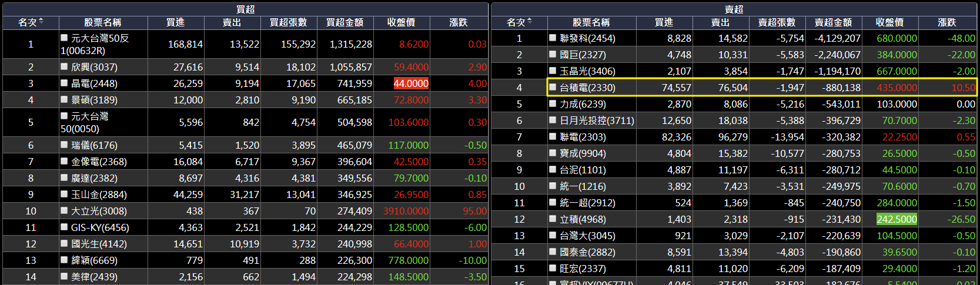This screenshot has width=980, height=285.
Task: Select 買進 value 168,814
Action: (x=185, y=44)
